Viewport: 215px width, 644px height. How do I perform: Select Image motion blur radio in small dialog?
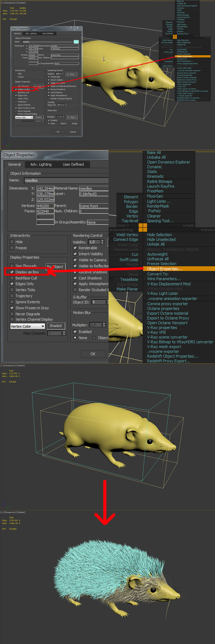[x=70, y=123]
